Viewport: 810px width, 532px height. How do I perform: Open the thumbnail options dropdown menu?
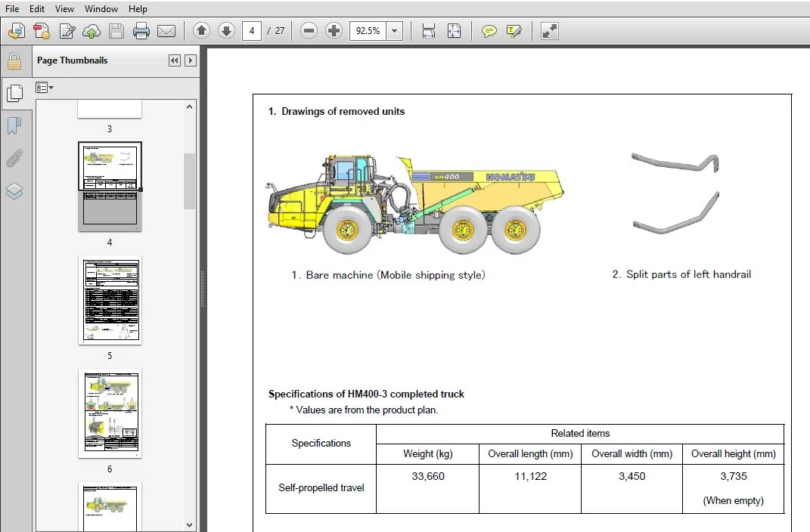pyautogui.click(x=45, y=88)
